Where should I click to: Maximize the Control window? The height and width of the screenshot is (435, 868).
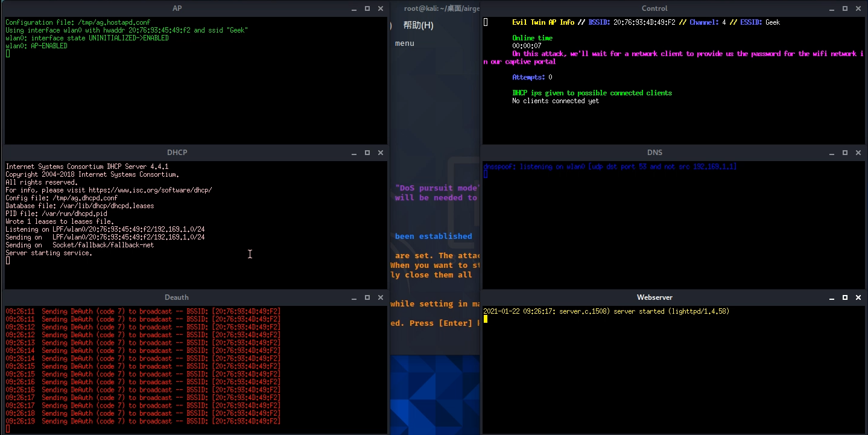click(x=845, y=8)
